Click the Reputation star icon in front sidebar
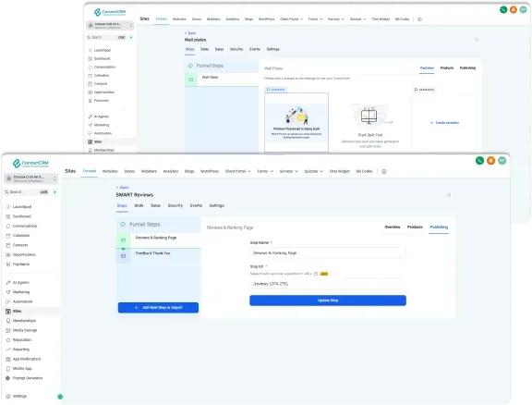The image size is (532, 405). [8, 339]
